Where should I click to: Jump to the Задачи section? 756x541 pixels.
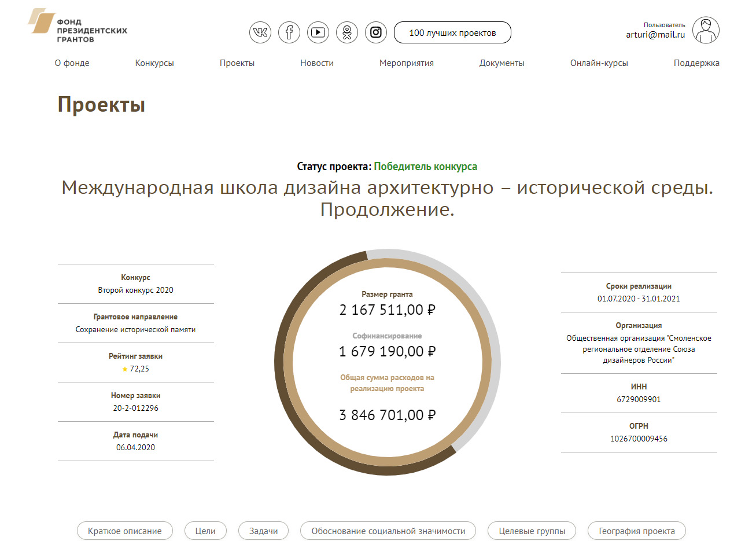[x=264, y=531]
